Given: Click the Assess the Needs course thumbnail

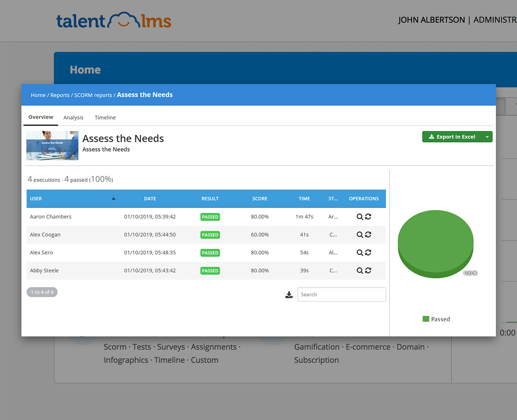Looking at the screenshot, I should click(x=53, y=146).
